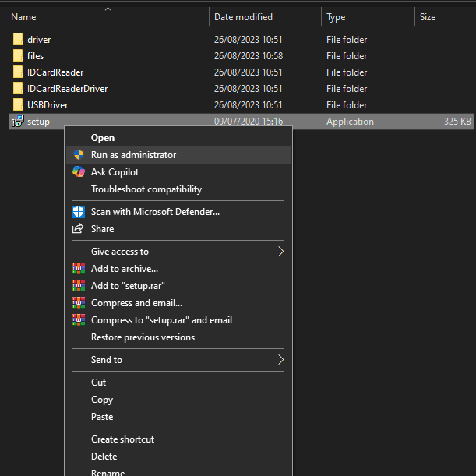Click the Copilot logo icon in the menu
This screenshot has width=476, height=476.
pos(79,172)
